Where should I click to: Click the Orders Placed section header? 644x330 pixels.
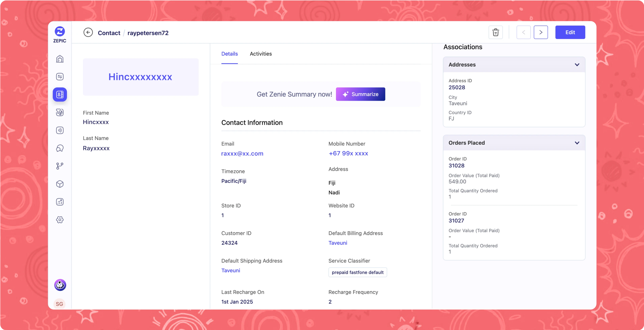514,143
